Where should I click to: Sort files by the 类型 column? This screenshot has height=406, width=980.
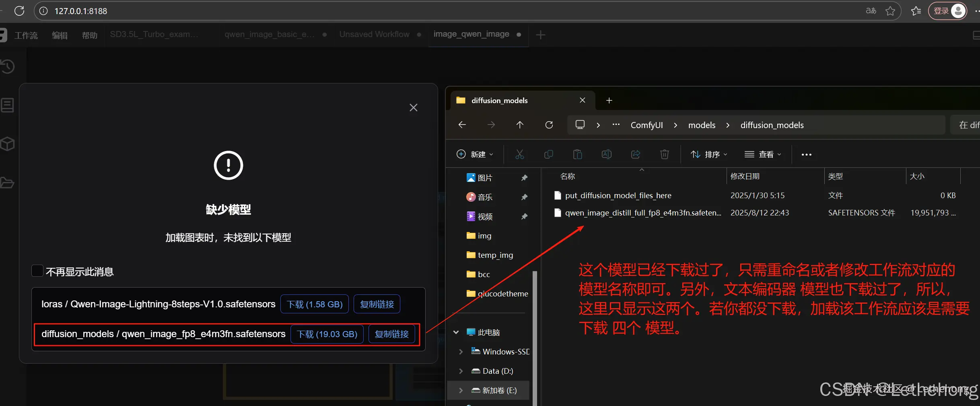point(836,176)
